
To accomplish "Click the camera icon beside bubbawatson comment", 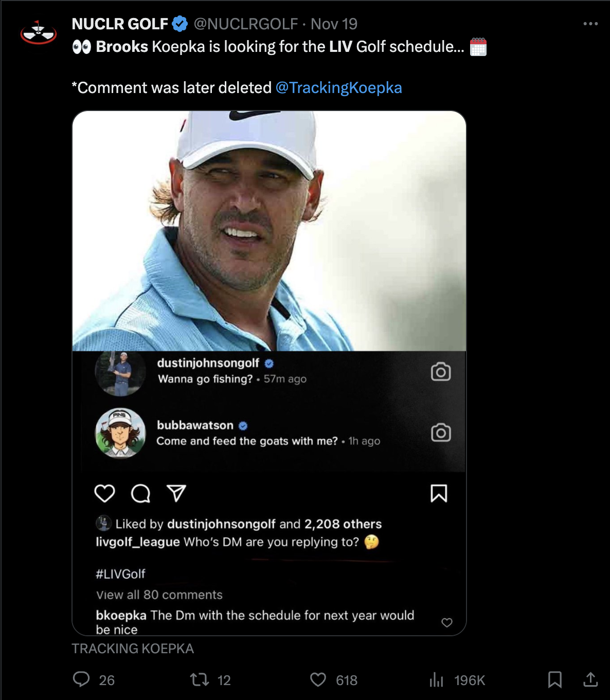I will point(441,433).
